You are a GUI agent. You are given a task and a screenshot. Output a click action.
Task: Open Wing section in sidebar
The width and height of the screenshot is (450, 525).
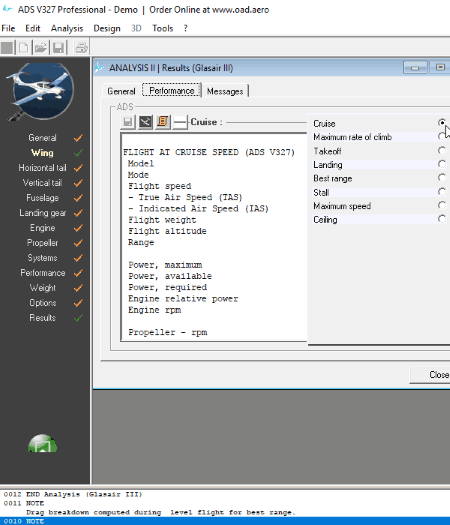pos(42,153)
